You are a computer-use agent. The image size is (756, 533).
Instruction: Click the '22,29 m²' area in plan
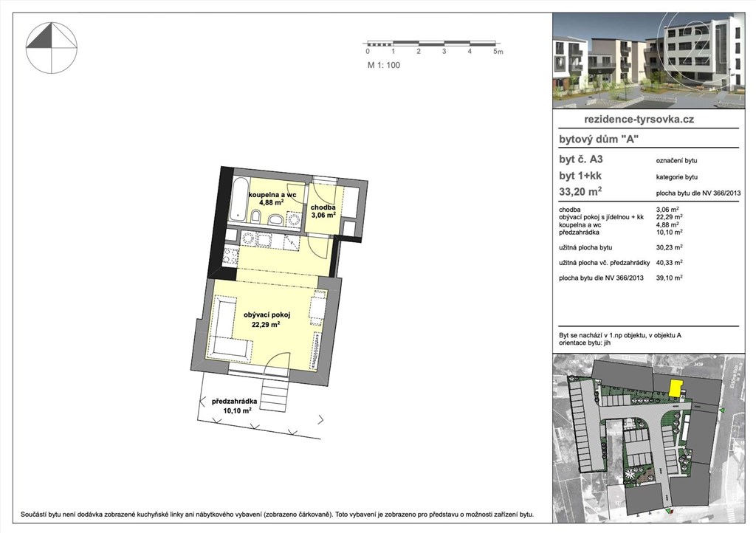click(x=266, y=326)
